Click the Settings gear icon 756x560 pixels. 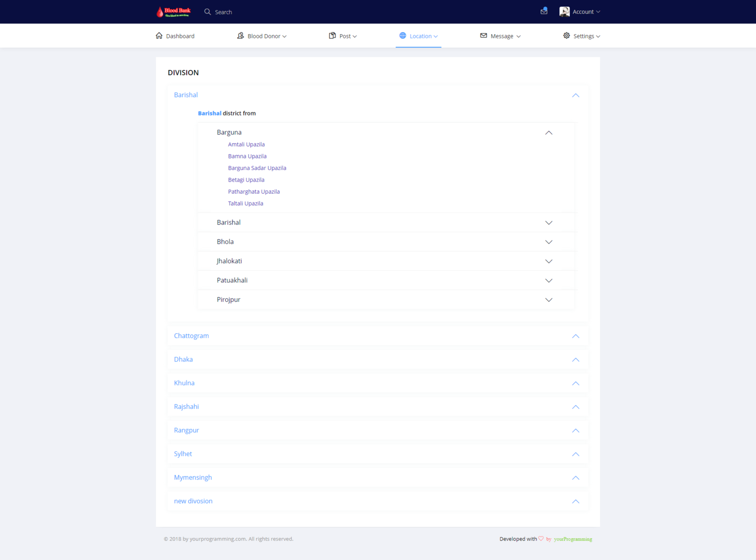coord(566,36)
